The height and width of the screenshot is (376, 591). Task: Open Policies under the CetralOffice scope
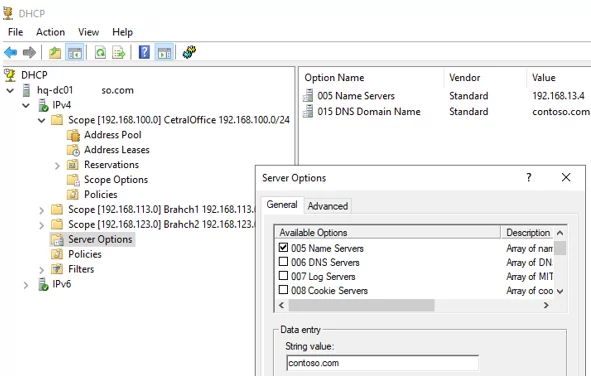(x=101, y=194)
